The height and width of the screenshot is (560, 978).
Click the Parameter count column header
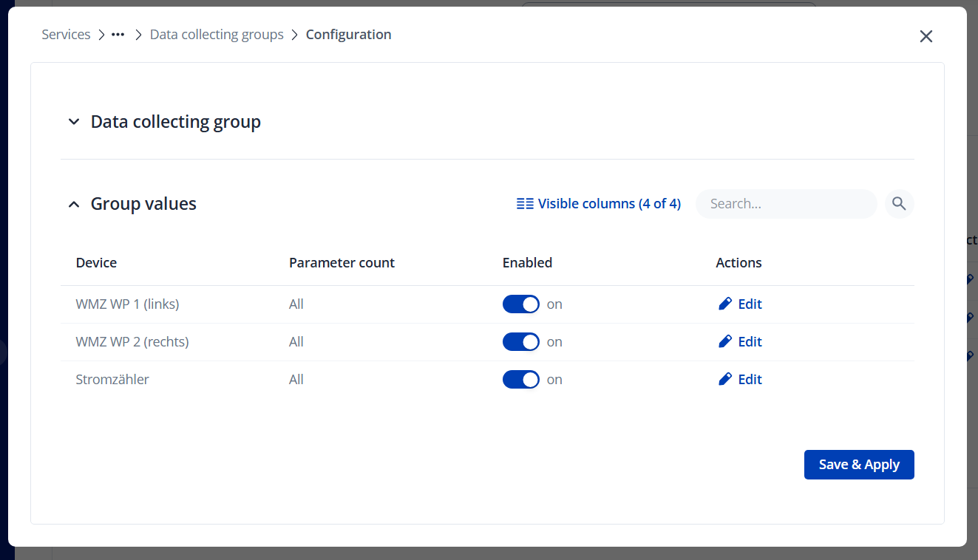(x=342, y=263)
